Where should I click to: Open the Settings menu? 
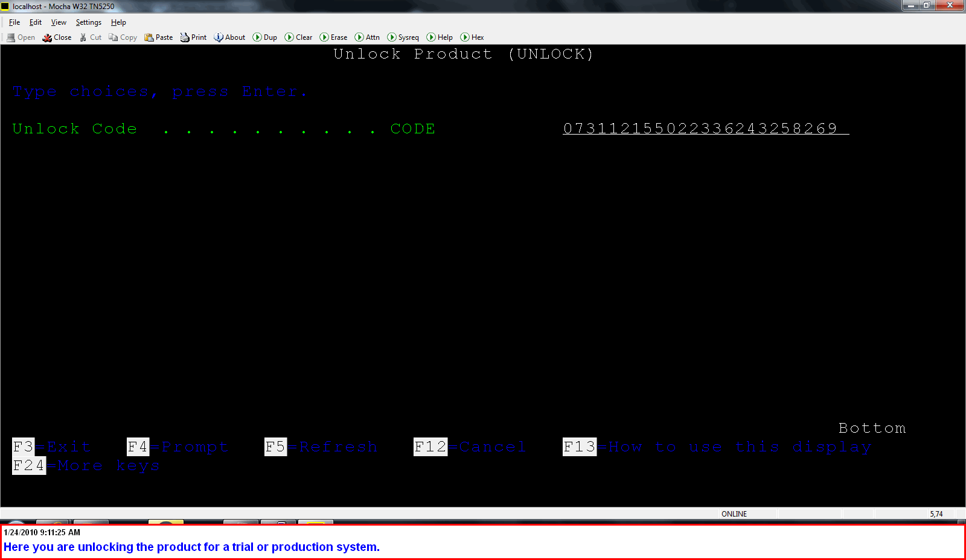(88, 22)
